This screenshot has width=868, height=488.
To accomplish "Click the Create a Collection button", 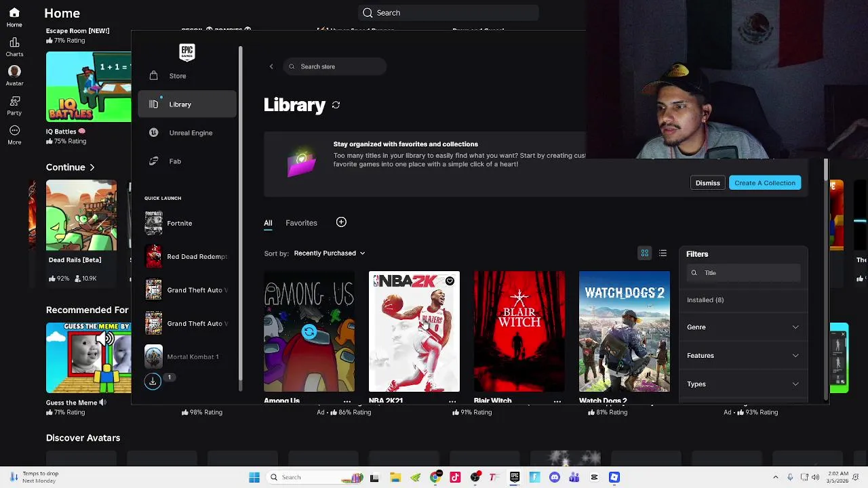I will click(764, 183).
